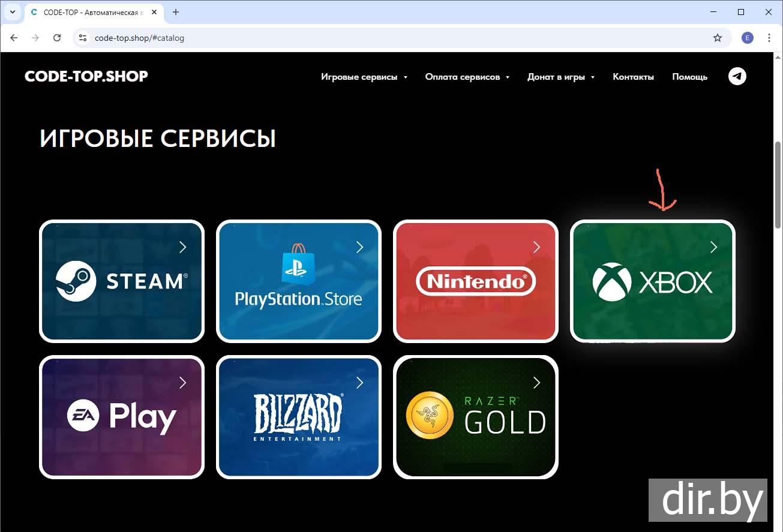Open the Telegram icon in header

click(737, 76)
